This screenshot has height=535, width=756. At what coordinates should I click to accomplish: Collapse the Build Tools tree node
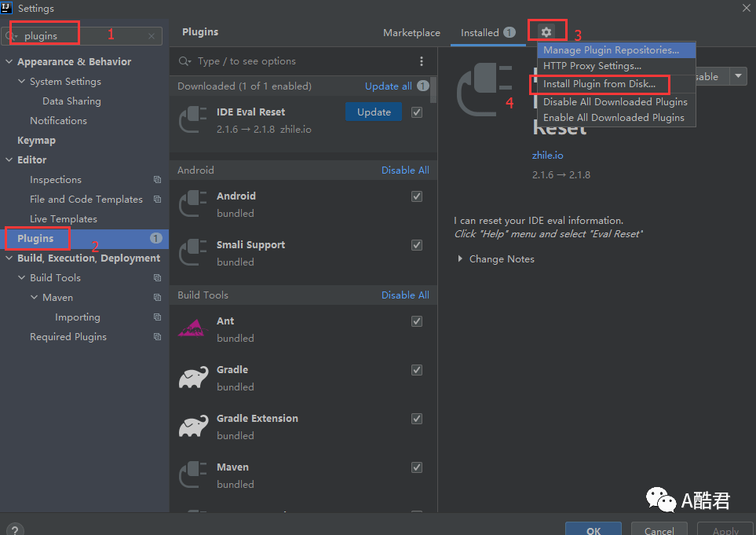tap(22, 278)
